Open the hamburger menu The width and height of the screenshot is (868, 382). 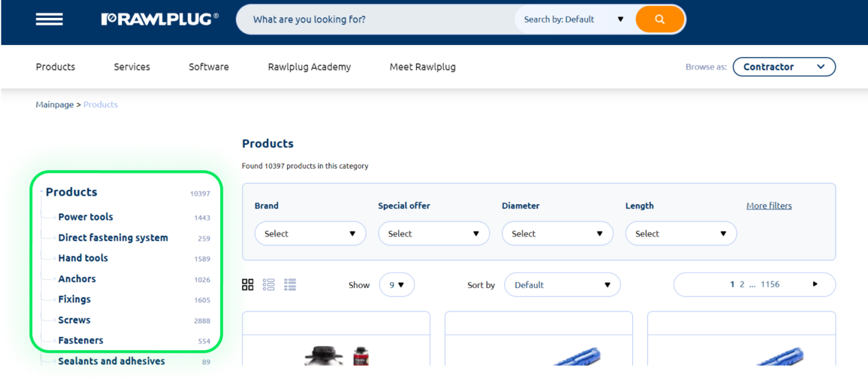tap(49, 19)
